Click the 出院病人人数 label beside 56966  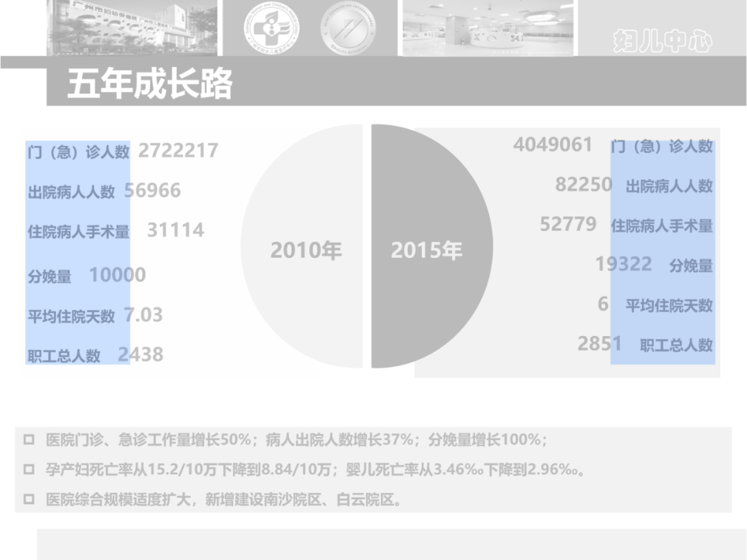[x=71, y=192]
